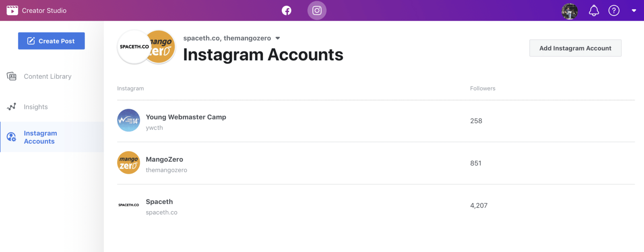Switch to the Facebook platform icon
This screenshot has height=252, width=644.
(287, 10)
